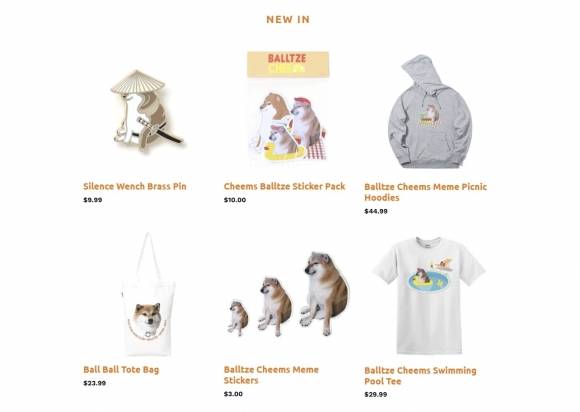Open the three Cheems Meme Stickers image
580x412 pixels.
tap(289, 294)
